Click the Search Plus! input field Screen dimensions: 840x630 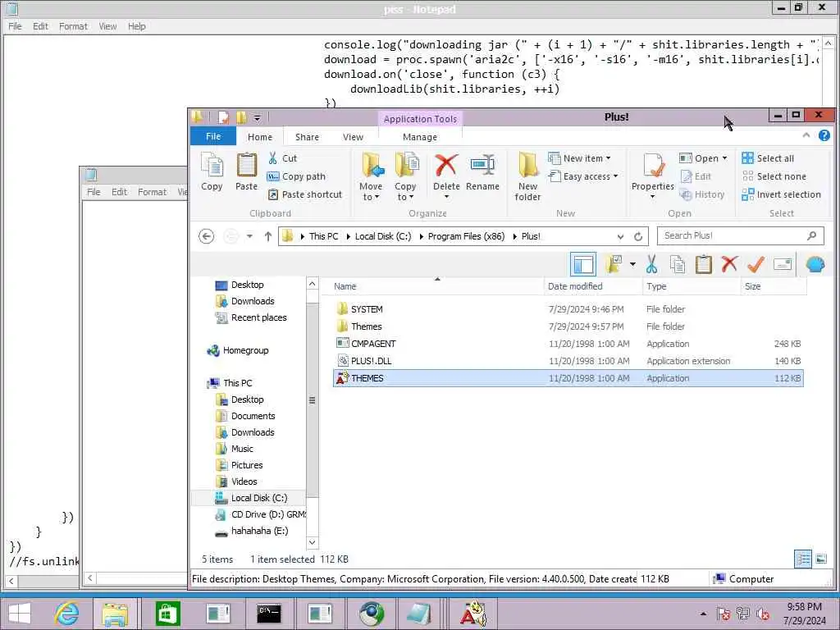click(741, 235)
